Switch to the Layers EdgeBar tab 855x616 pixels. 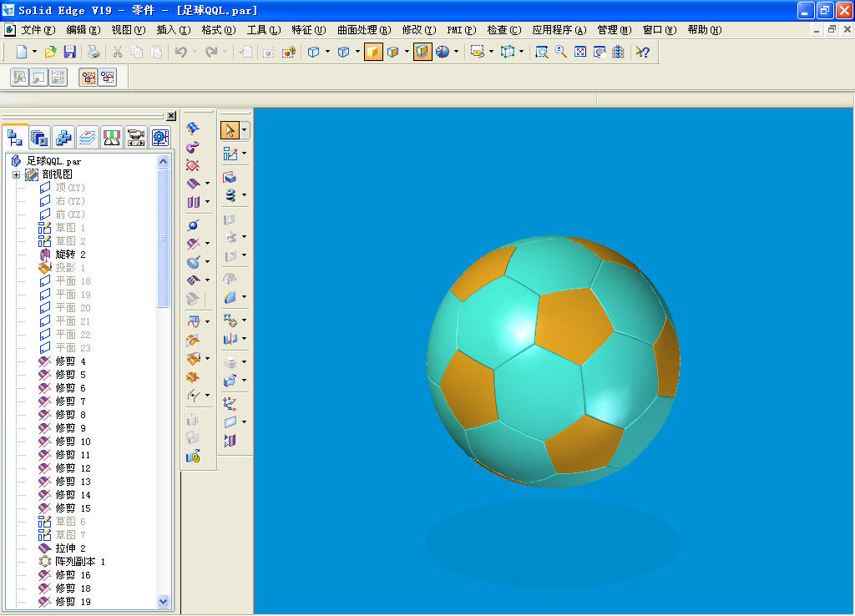point(87,138)
